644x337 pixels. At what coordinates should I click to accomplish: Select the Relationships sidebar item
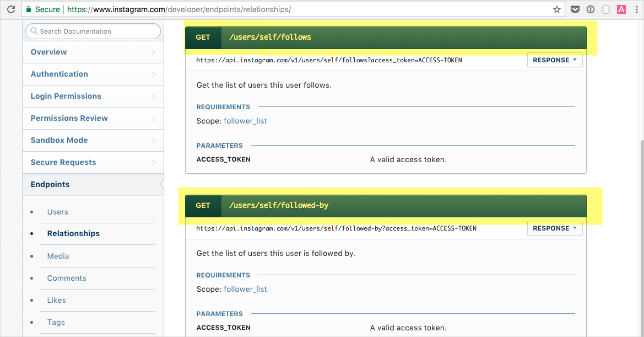[x=73, y=233]
